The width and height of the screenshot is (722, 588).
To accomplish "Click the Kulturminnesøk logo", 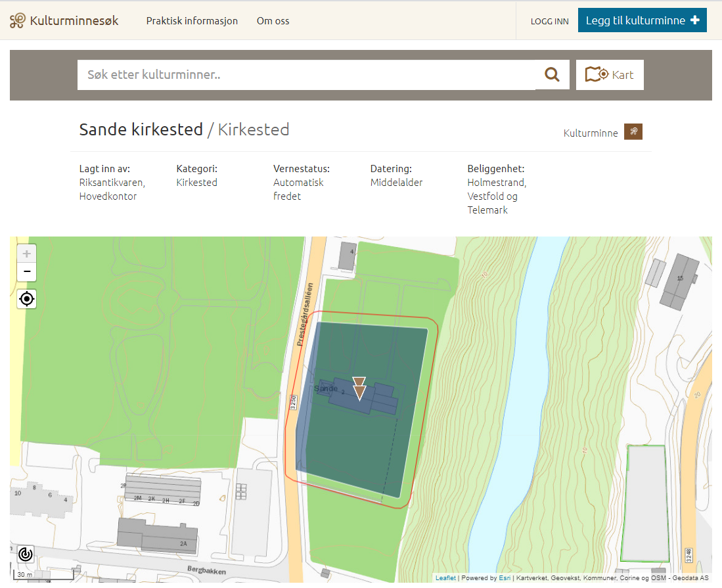I will point(64,21).
